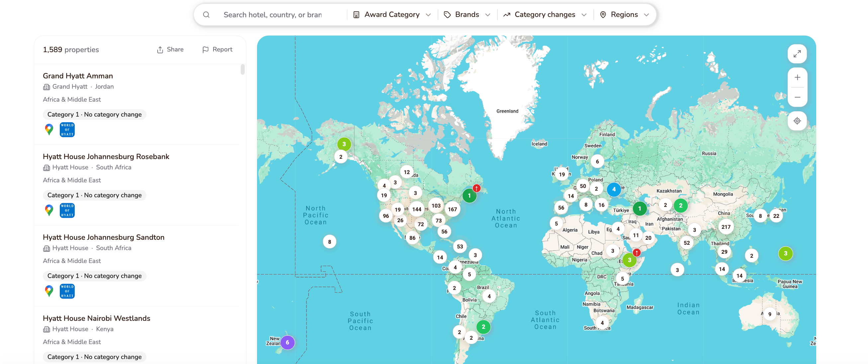Click the green 3 cluster in East Africa
Image resolution: width=868 pixels, height=364 pixels.
(x=630, y=260)
